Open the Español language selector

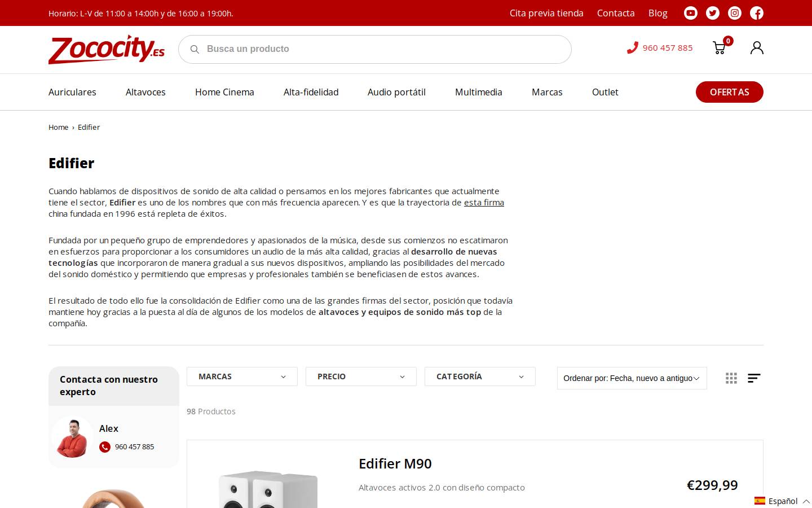coord(783,501)
